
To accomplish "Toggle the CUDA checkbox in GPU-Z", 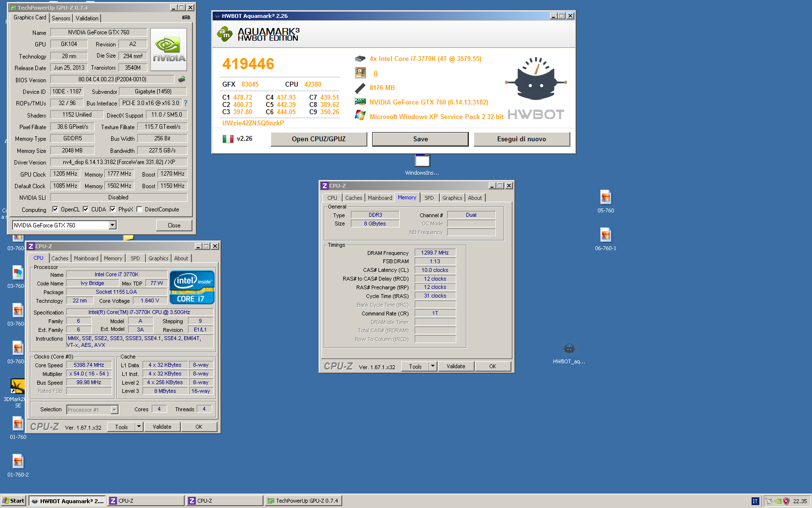I will 86,209.
